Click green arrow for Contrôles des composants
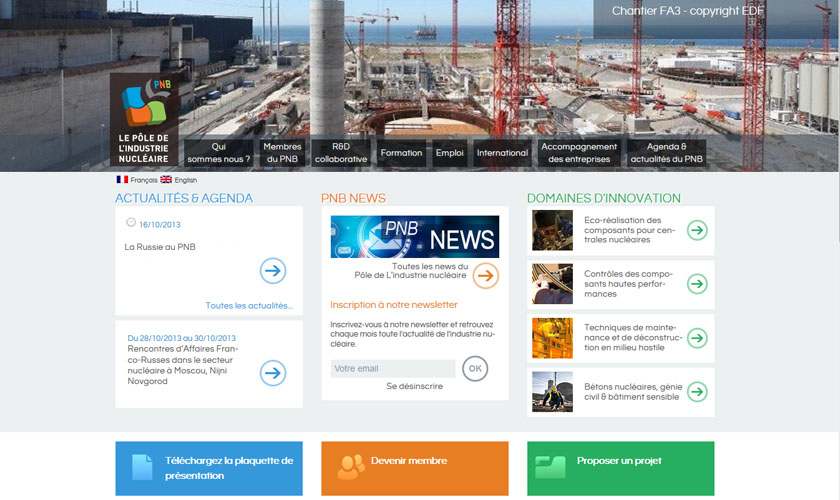Image resolution: width=840 pixels, height=500 pixels. (x=697, y=284)
